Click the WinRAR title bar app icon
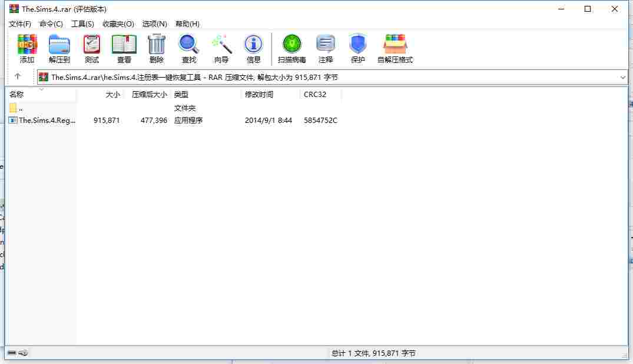The image size is (633, 364). coord(14,8)
